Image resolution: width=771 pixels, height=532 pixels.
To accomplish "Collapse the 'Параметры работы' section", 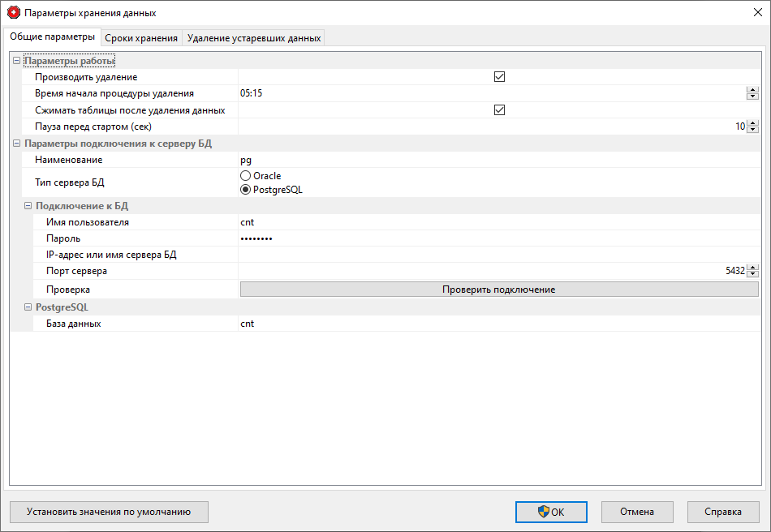I will pyautogui.click(x=15, y=59).
